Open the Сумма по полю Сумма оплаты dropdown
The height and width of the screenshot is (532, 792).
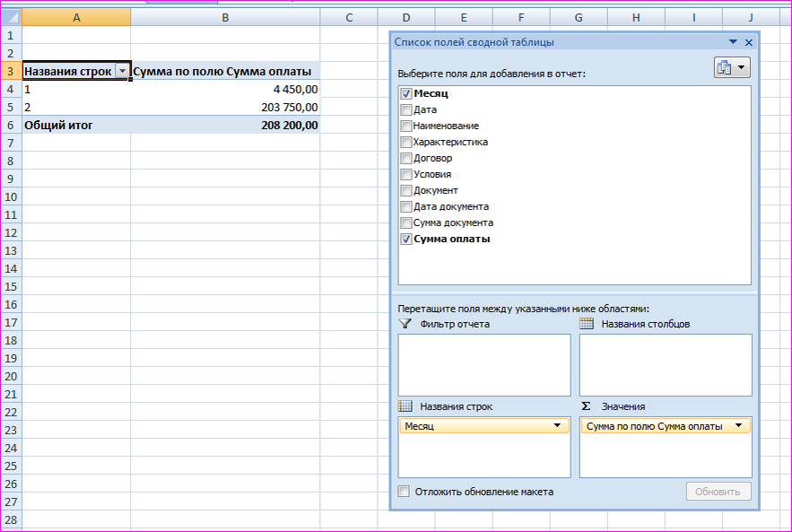click(742, 426)
